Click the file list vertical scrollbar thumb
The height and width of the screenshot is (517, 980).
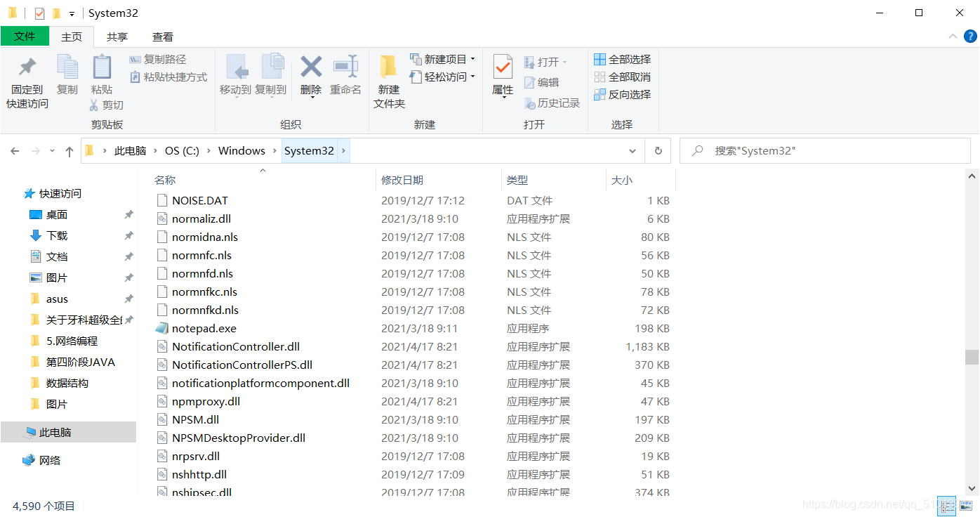[972, 357]
